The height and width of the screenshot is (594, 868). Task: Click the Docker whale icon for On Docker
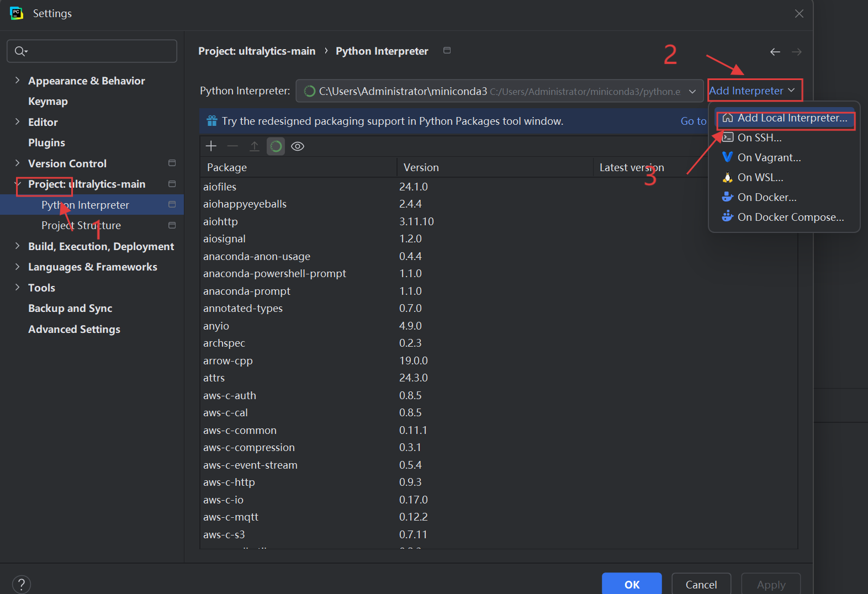(728, 197)
